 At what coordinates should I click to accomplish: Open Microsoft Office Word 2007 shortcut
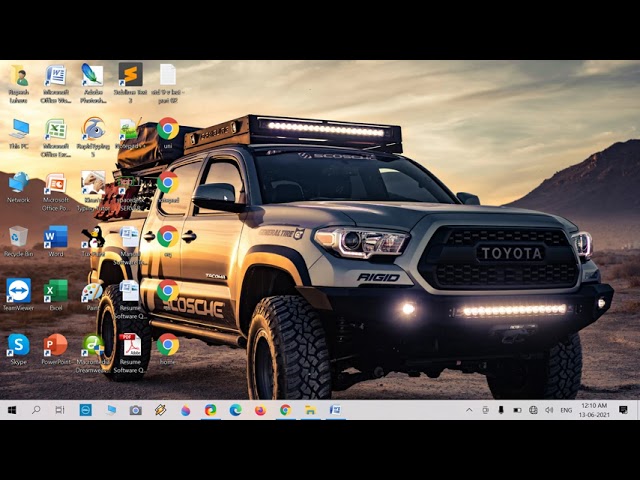pyautogui.click(x=56, y=76)
